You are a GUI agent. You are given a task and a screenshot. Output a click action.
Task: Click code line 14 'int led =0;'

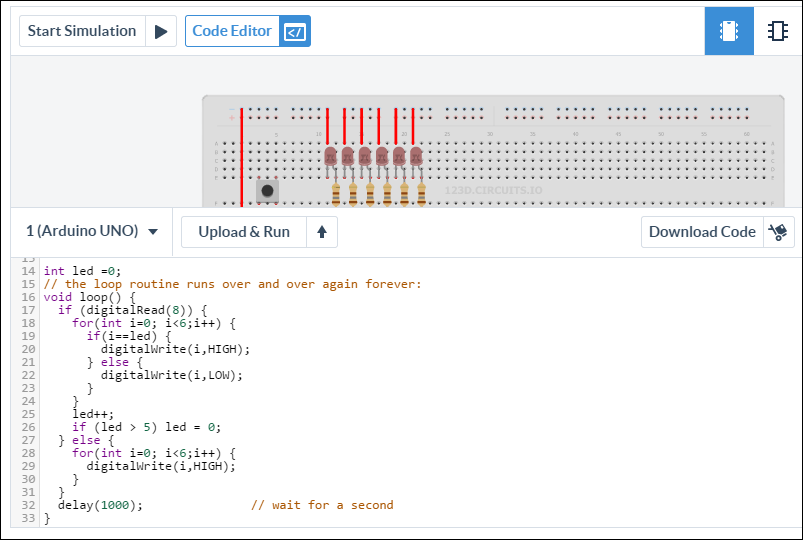[82, 271]
